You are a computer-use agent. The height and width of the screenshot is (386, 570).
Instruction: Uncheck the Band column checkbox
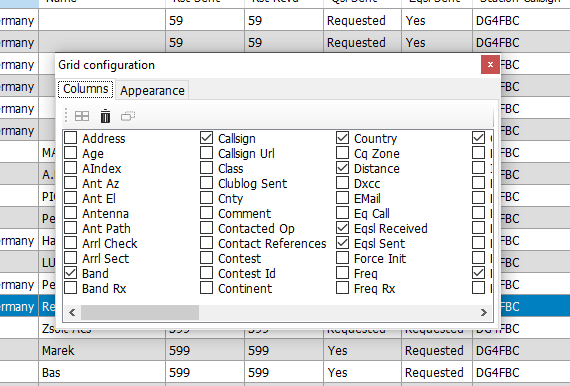click(71, 273)
